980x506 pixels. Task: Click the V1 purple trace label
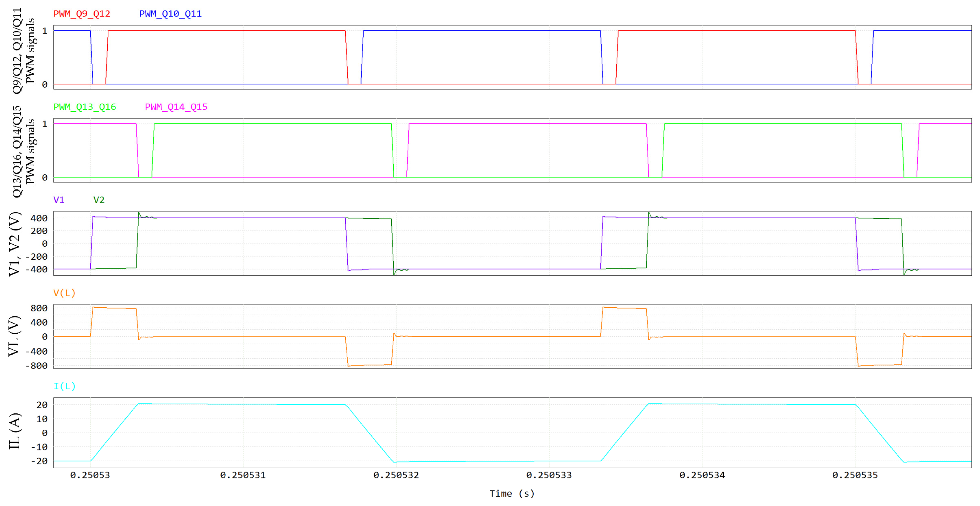coord(59,200)
